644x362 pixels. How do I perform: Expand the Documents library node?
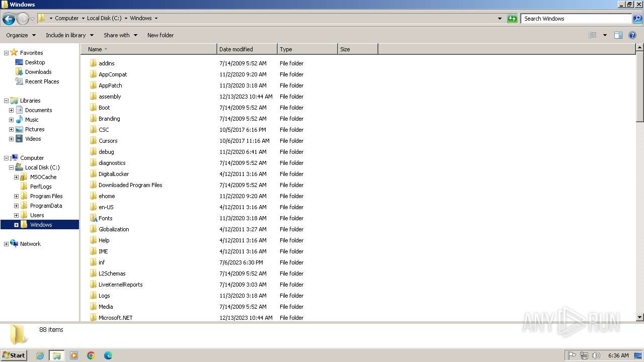pos(11,110)
